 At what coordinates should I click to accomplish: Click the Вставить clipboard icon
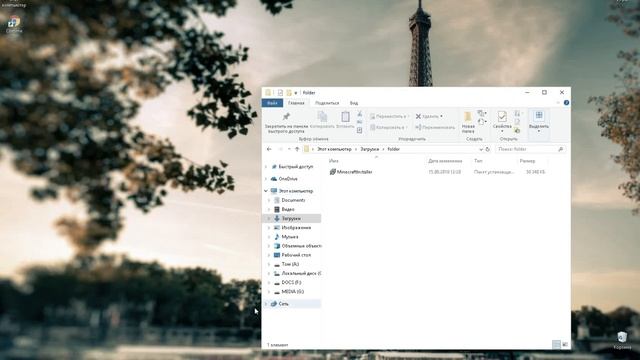click(x=345, y=116)
